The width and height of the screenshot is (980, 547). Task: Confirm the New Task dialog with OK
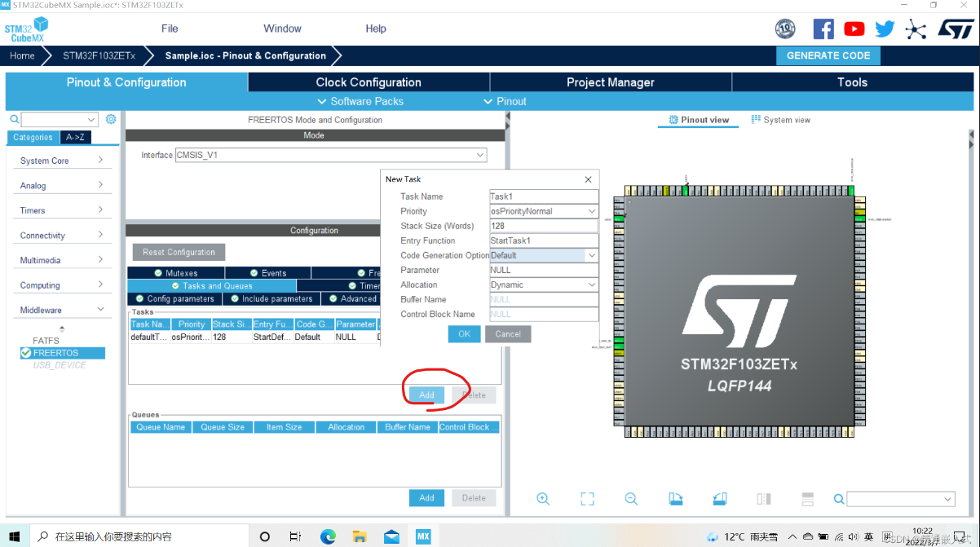click(x=464, y=333)
